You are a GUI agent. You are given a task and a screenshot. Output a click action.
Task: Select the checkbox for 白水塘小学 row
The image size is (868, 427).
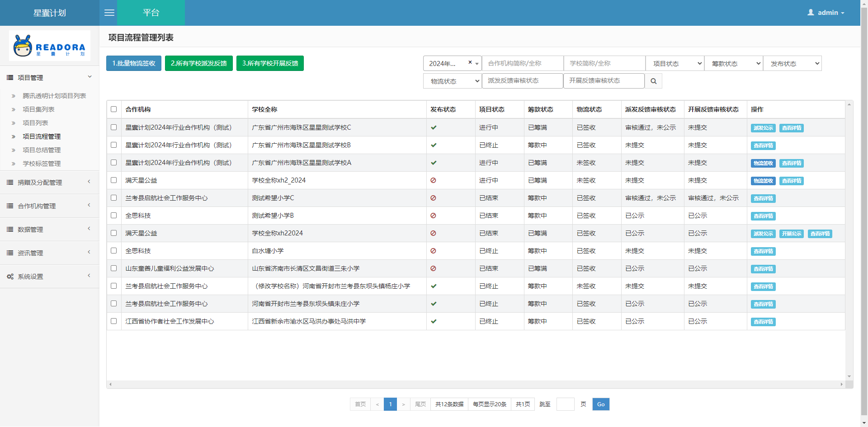(114, 251)
